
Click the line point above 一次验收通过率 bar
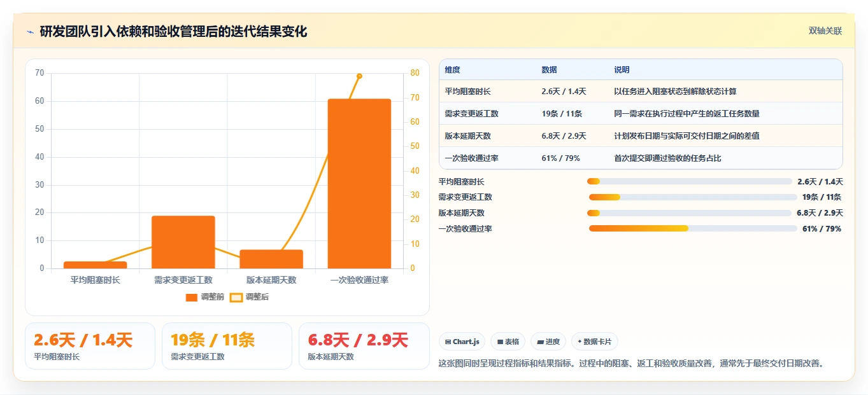pyautogui.click(x=359, y=76)
